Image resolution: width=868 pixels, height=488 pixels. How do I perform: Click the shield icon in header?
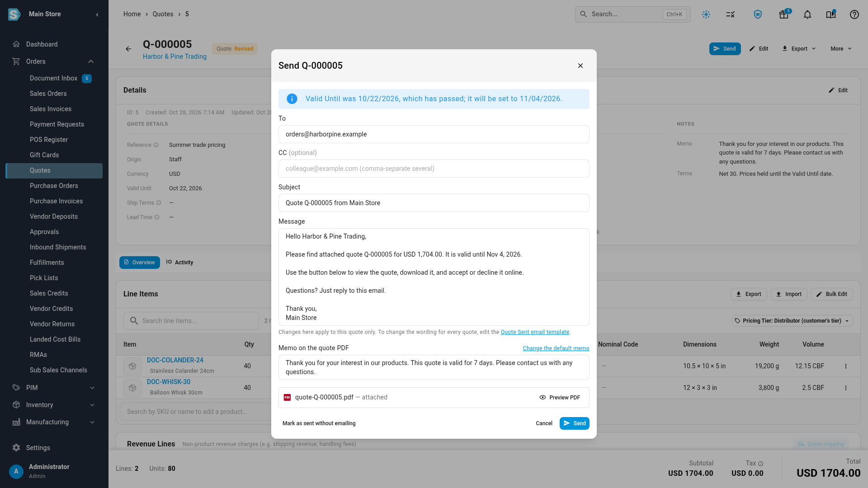(758, 14)
